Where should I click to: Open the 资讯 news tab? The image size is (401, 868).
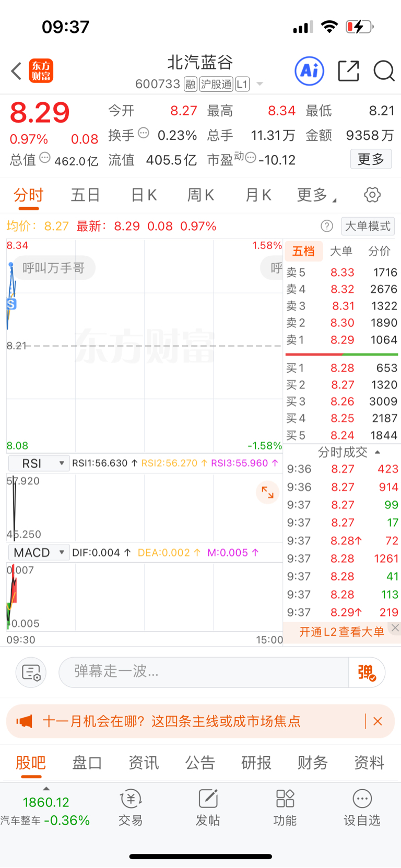[x=144, y=763]
